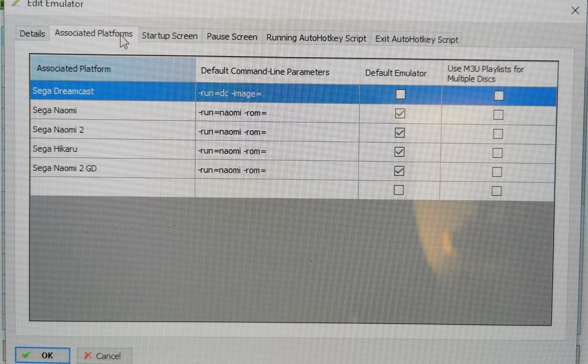The width and height of the screenshot is (588, 364).
Task: Enable M3U Playlists for Sega Dreamcast
Action: coord(499,96)
